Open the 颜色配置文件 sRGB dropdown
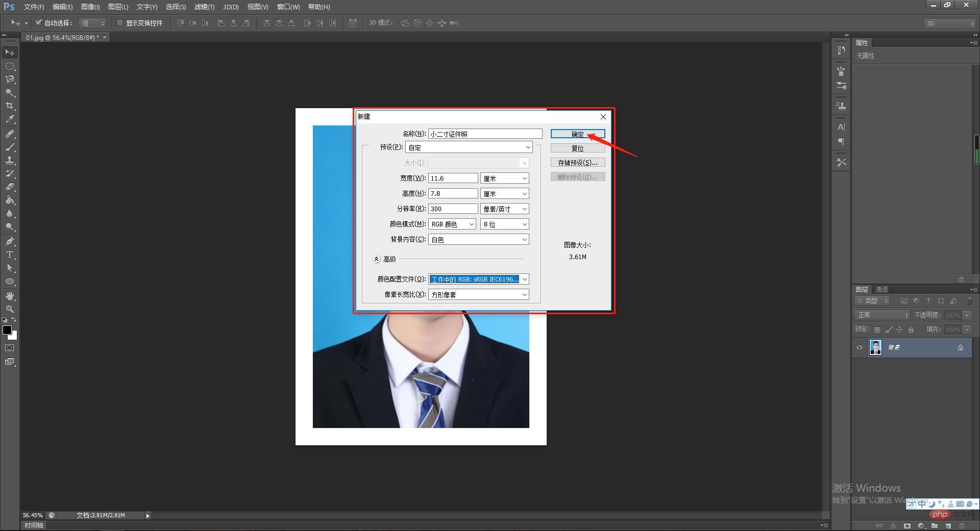This screenshot has width=980, height=531. pos(479,279)
